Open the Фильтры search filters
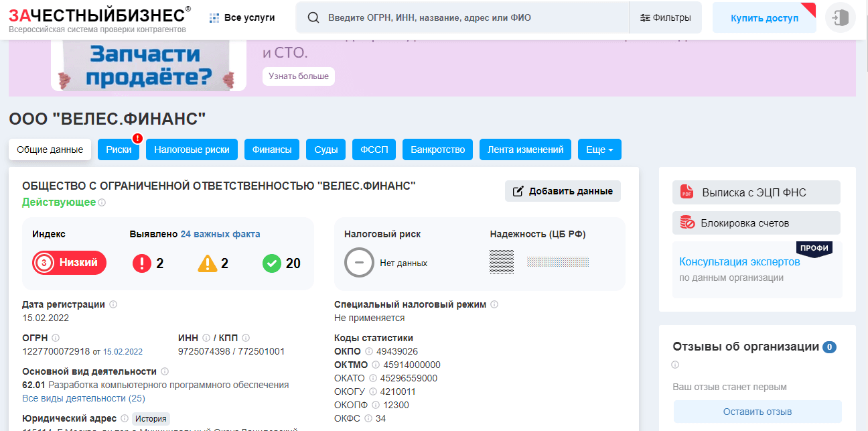 click(665, 17)
